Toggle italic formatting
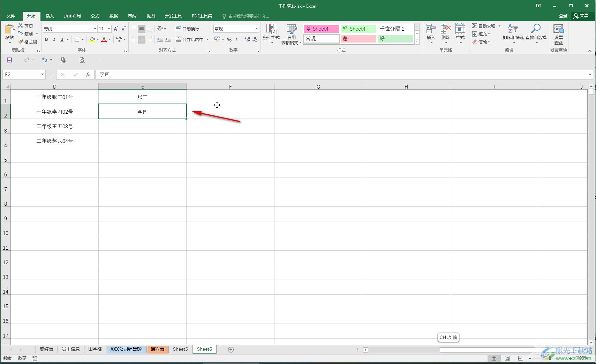Screen dimensions: 596x364 click(x=54, y=39)
